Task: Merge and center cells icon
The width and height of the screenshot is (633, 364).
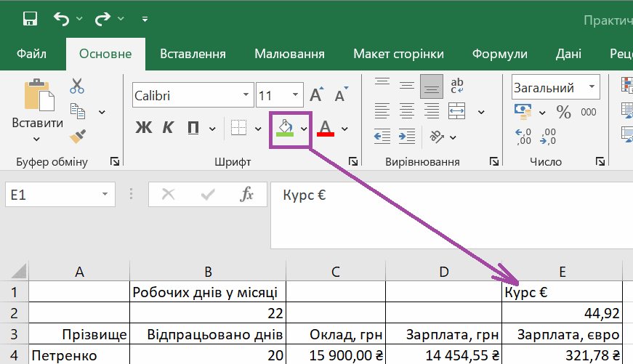Action: [x=457, y=111]
